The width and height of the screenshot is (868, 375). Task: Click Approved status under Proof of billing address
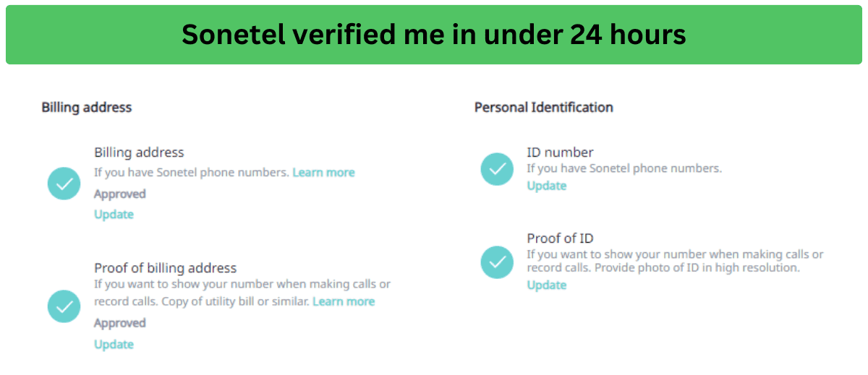120,323
